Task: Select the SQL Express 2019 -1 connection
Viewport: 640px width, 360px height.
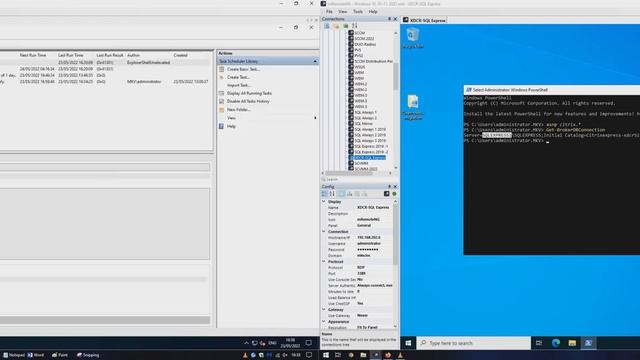Action: (x=371, y=146)
